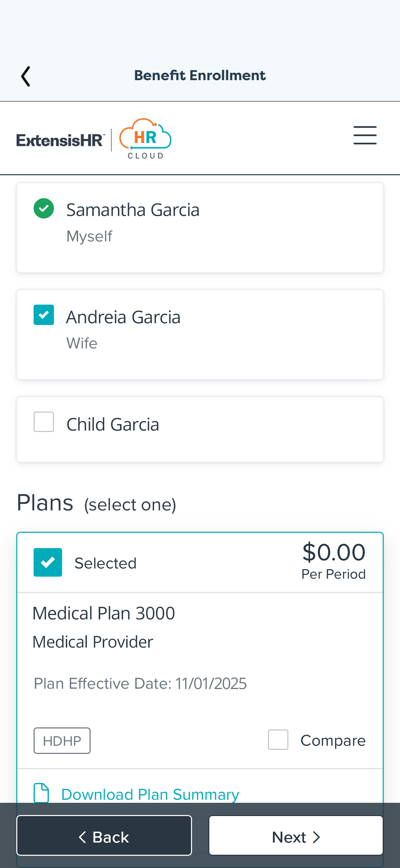
Task: Click the HR Cloud logo
Action: [x=145, y=139]
